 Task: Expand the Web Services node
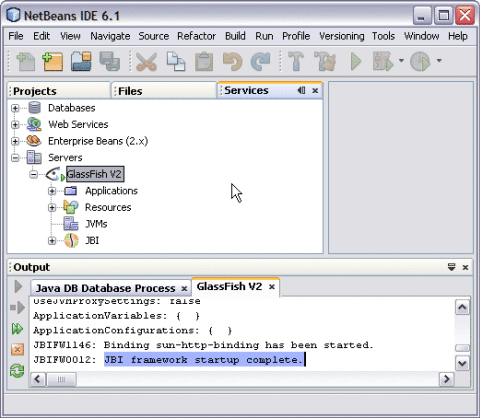(x=15, y=124)
